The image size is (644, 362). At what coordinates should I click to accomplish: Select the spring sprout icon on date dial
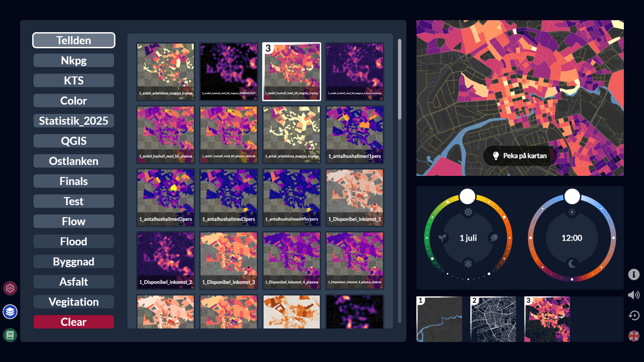(442, 238)
